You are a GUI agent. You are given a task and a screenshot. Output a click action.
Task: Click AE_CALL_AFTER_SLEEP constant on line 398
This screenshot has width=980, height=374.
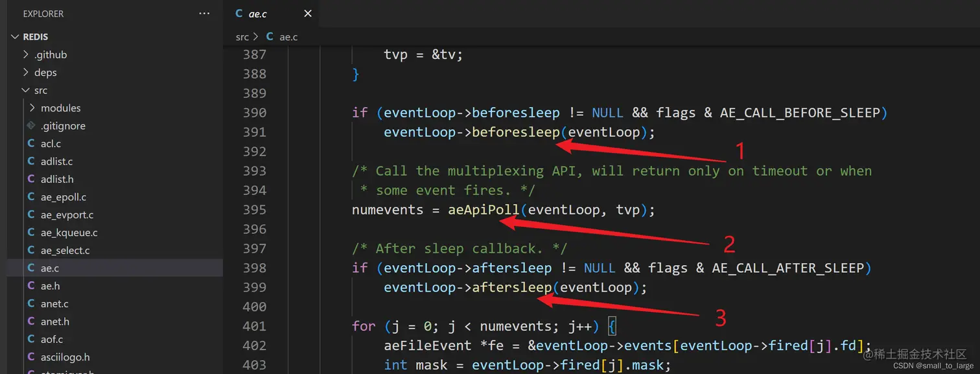[788, 268]
